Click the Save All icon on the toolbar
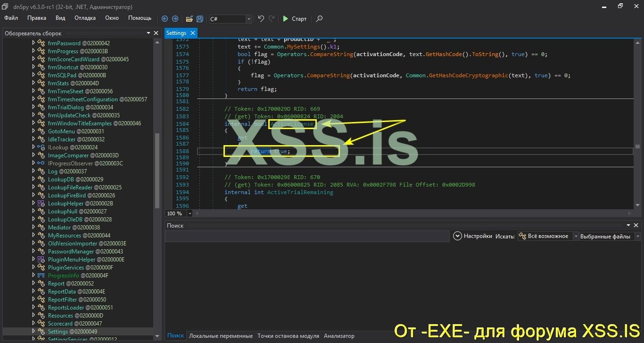Screen dimensions: 644x343 point(199,18)
